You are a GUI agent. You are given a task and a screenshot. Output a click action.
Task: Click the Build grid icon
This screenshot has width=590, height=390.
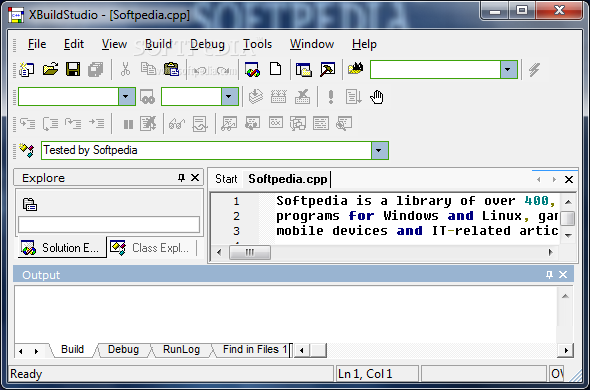(x=278, y=97)
